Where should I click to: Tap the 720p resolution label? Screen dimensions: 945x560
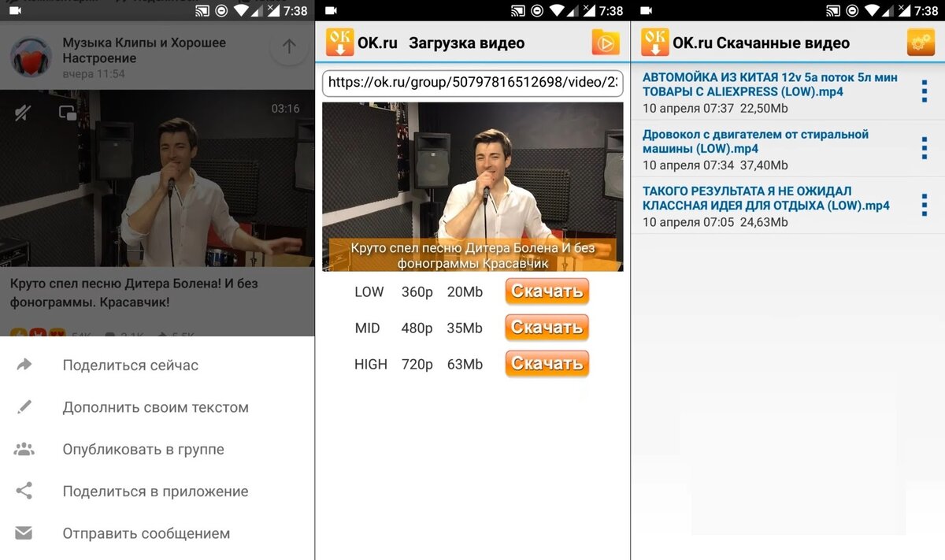pyautogui.click(x=417, y=365)
